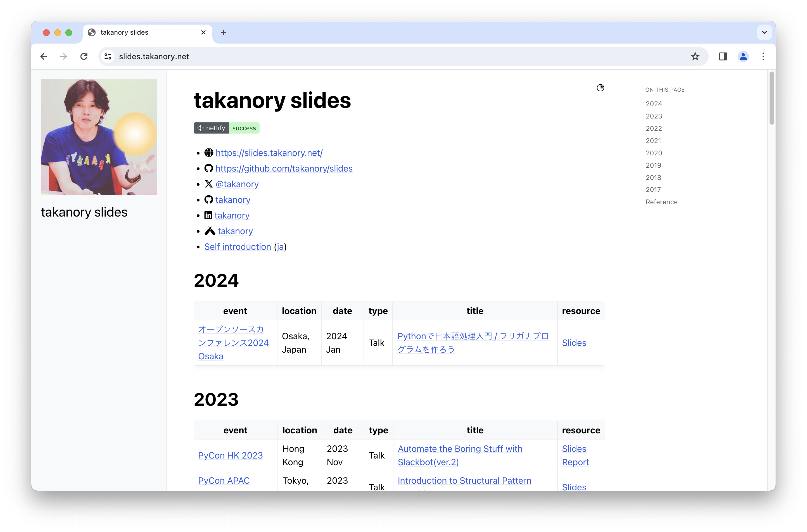
Task: Open the tab search chevron dropdown
Action: [x=764, y=32]
